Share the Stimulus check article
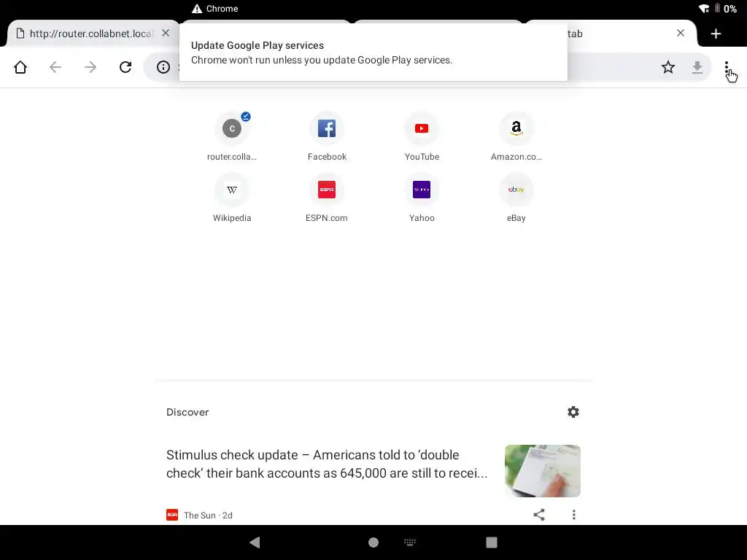The height and width of the screenshot is (560, 747). point(539,515)
